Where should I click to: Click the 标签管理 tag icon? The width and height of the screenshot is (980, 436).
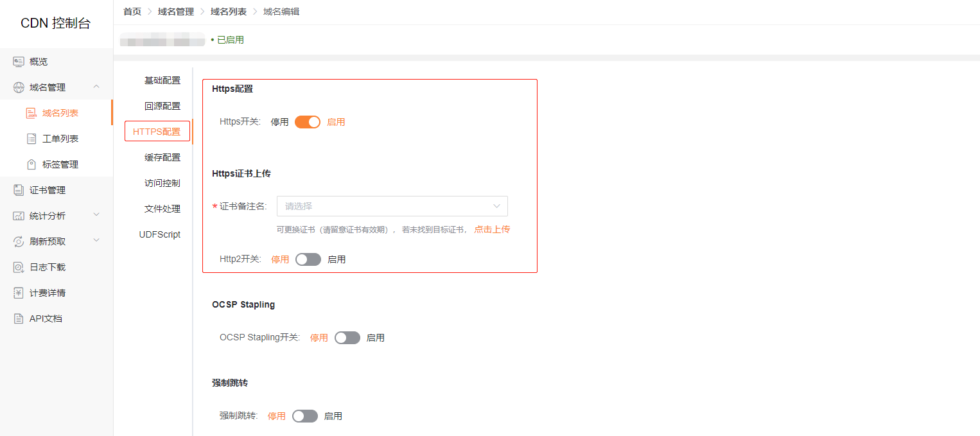[31, 164]
